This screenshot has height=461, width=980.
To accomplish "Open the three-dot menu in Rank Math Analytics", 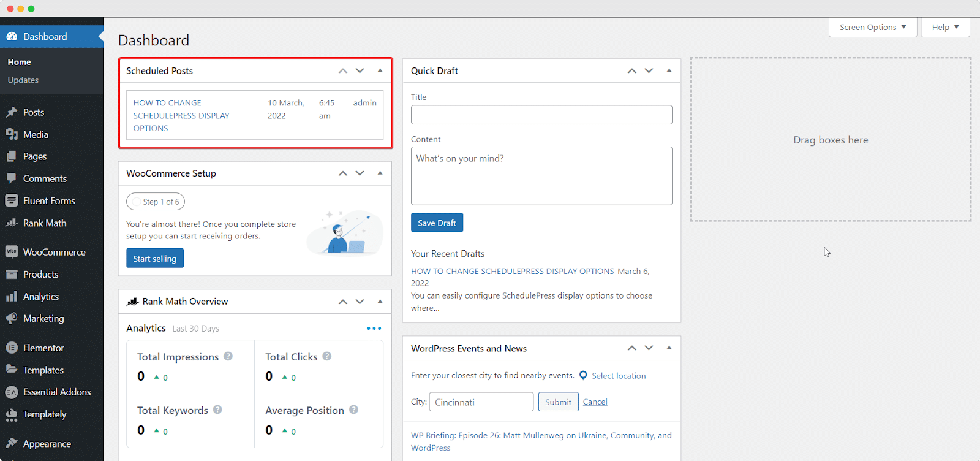I will click(x=374, y=329).
